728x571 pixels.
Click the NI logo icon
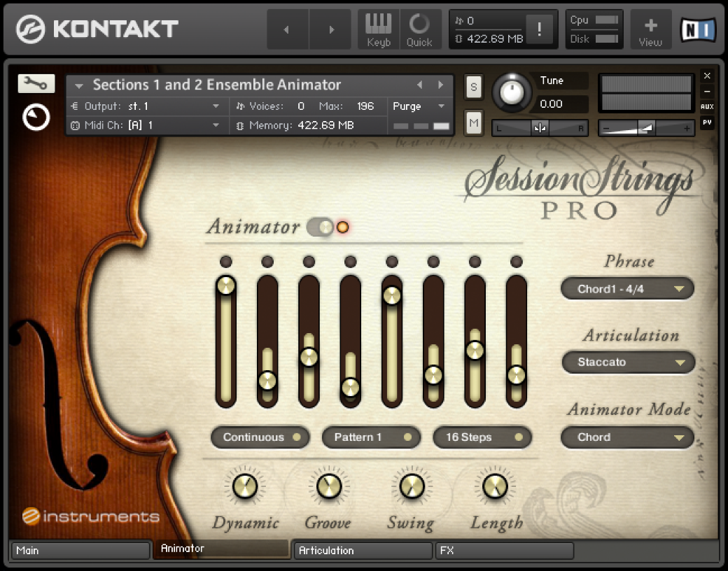click(698, 29)
